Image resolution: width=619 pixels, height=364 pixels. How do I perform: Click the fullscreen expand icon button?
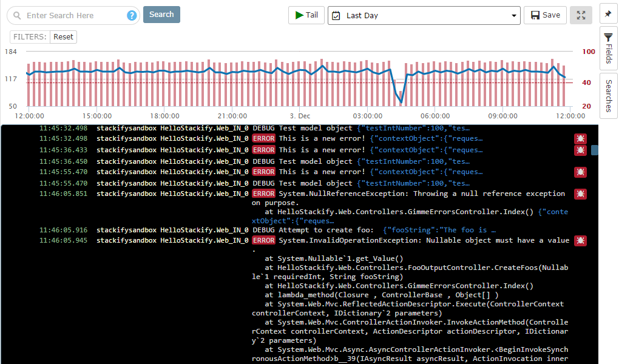581,15
